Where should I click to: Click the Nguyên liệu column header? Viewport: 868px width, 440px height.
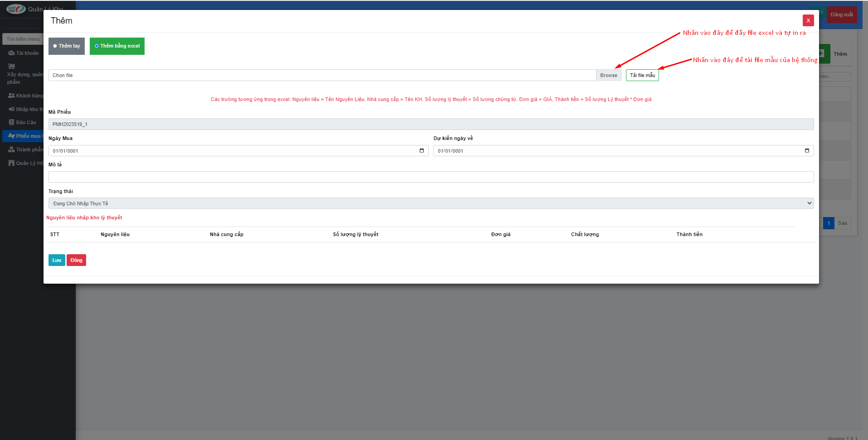tap(115, 234)
